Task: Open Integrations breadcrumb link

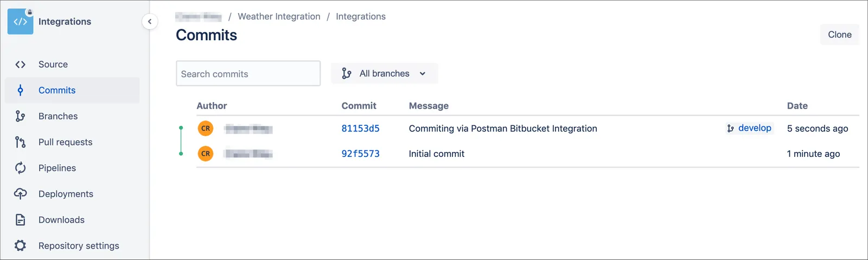Action: click(361, 17)
